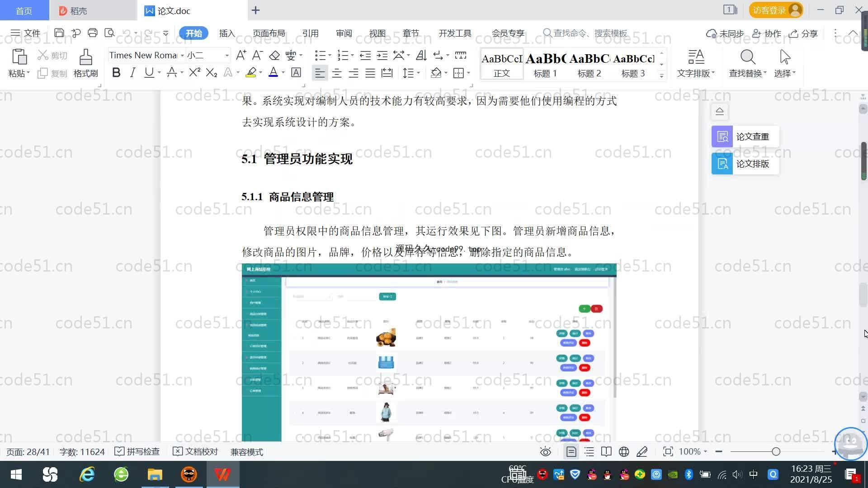Switch to web layout globe icon

(624, 451)
